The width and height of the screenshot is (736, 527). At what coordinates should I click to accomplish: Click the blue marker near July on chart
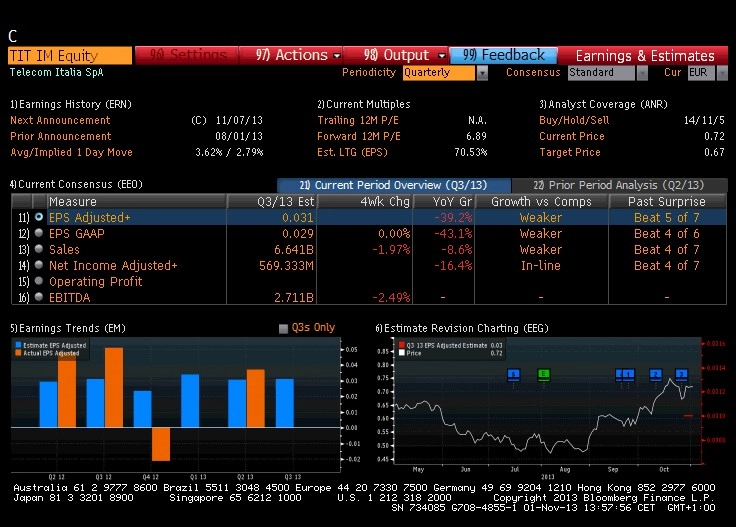point(514,374)
